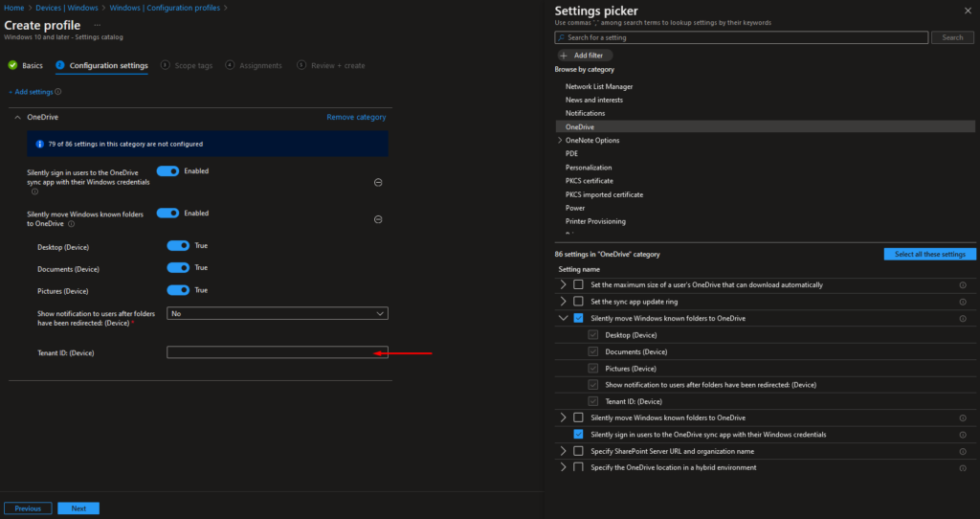Select the PKCS imported certificate category
980x519 pixels.
click(x=605, y=195)
